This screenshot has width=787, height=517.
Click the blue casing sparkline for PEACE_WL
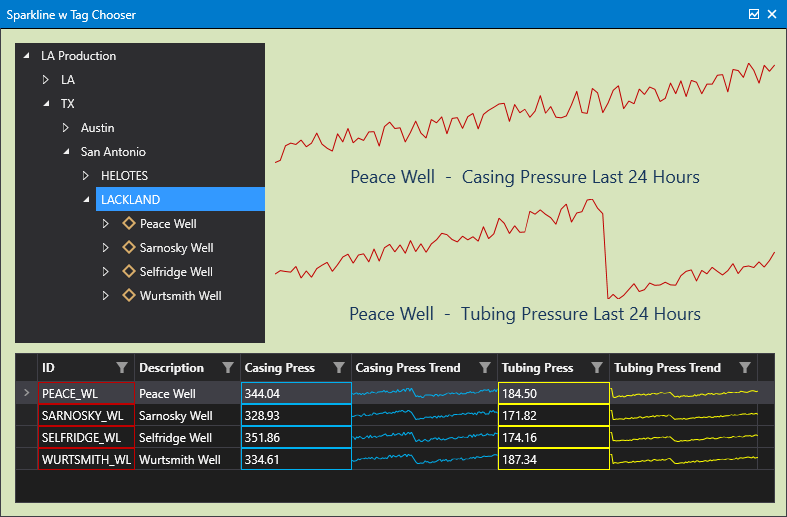coord(425,393)
